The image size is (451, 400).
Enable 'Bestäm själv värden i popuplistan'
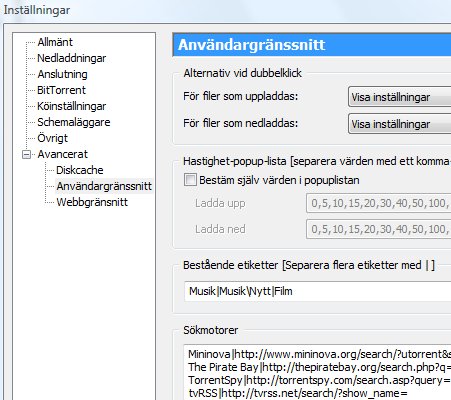190,180
